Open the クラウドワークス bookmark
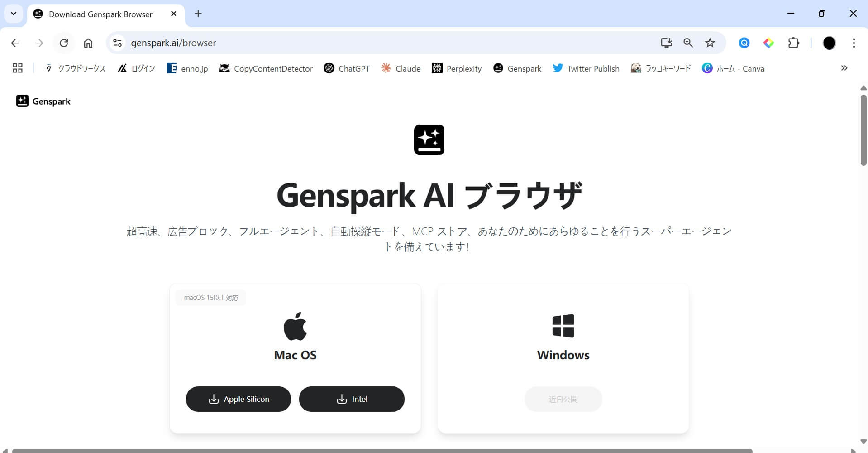The height and width of the screenshot is (453, 868). pos(75,68)
